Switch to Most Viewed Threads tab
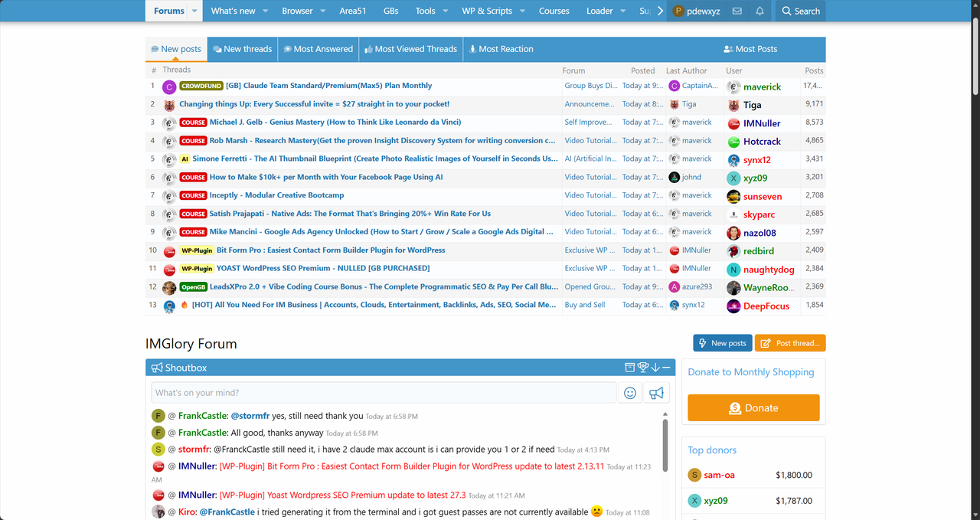This screenshot has width=980, height=520. click(x=410, y=49)
